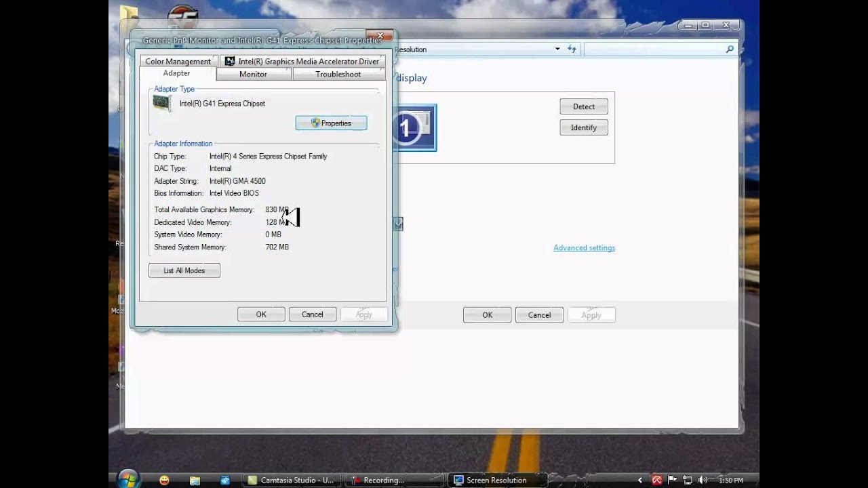Show hidden system tray icons arrow
This screenshot has height=488, width=868.
(x=642, y=480)
